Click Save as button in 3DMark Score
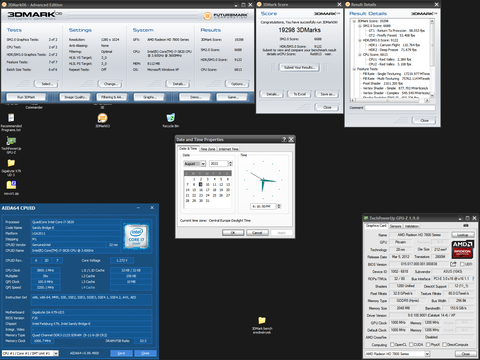This screenshot has width=480, height=360. click(x=327, y=94)
